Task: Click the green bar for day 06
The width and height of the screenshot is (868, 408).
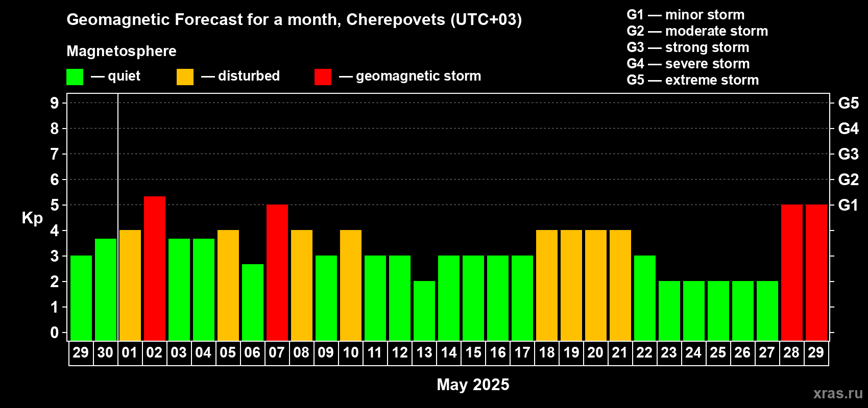Action: (253, 302)
